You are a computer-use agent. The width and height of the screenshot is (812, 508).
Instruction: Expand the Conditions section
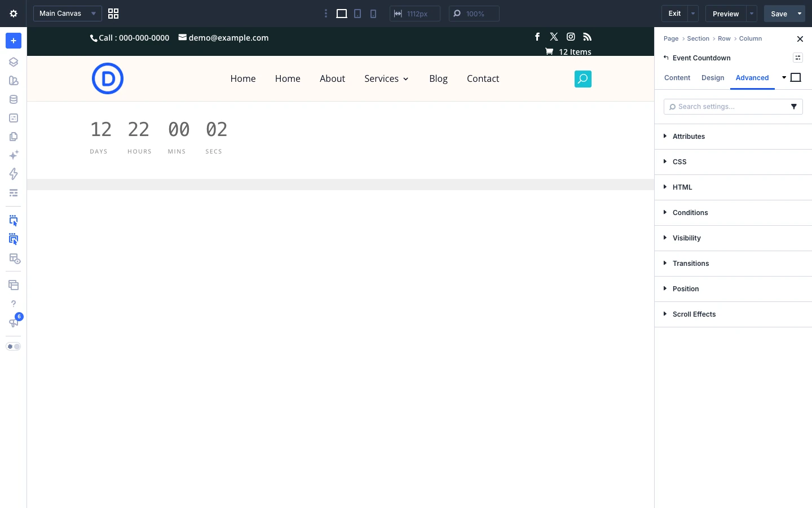pos(733,213)
